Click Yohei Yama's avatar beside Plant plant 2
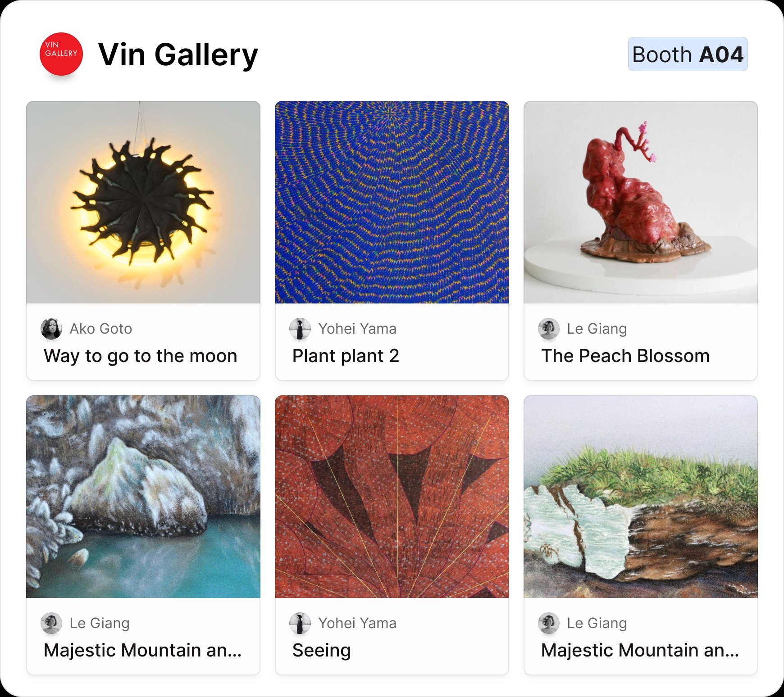784x697 pixels. [300, 328]
